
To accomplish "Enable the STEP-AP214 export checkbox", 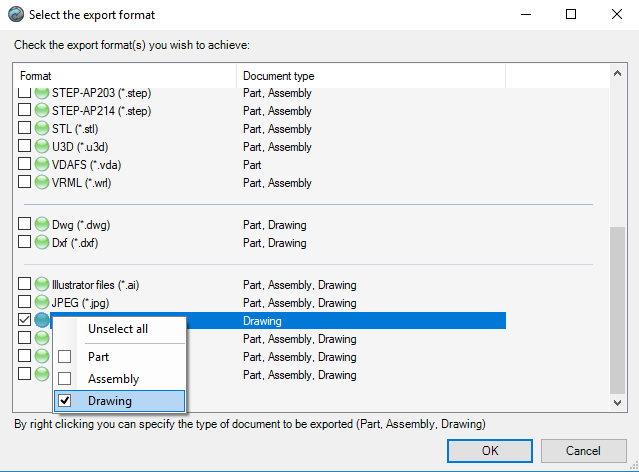I will pos(25,111).
